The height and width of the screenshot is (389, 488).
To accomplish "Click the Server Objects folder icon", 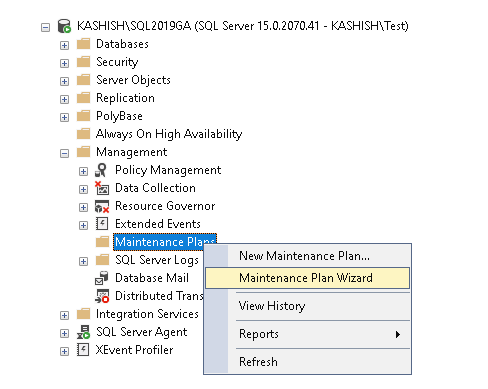I will pos(83,80).
